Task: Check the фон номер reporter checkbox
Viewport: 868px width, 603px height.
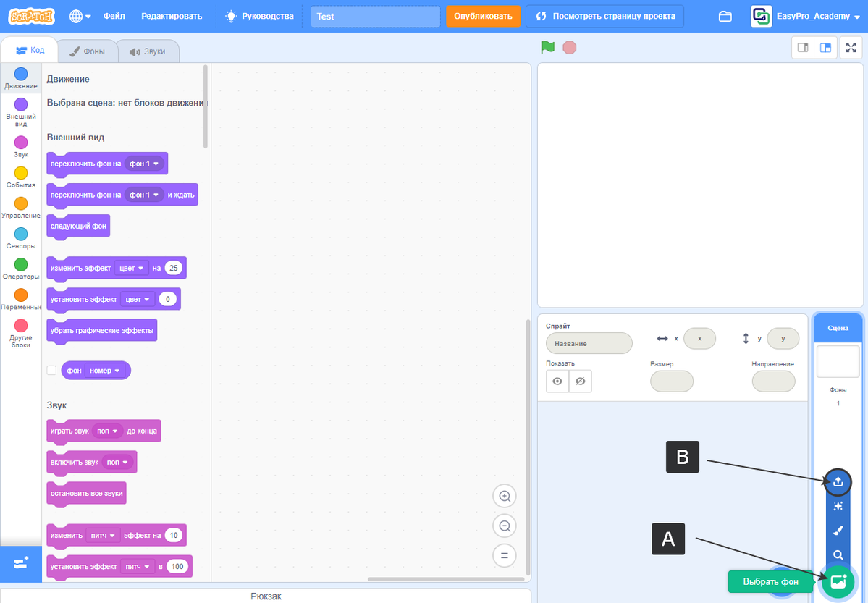Action: [51, 371]
